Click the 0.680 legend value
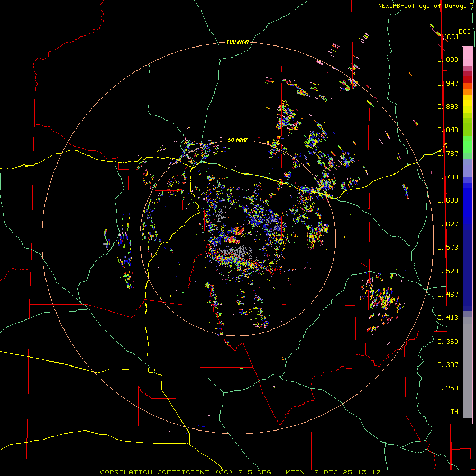Viewport: 476px width, 476px height. (448, 200)
